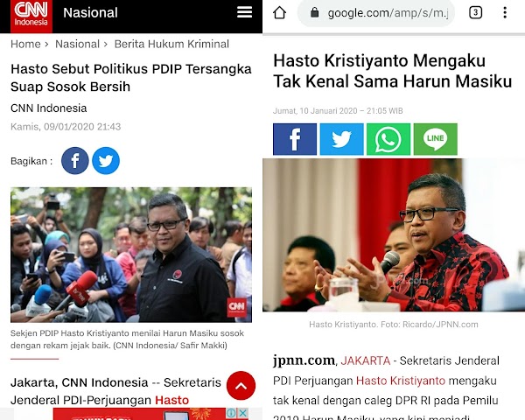Open the browser three-dot overflow menu

505,13
